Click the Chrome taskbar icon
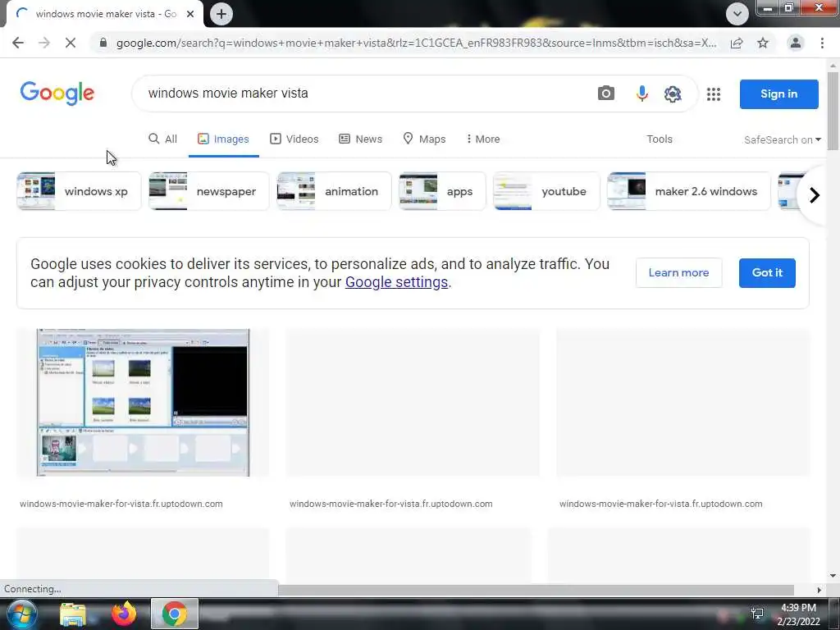The image size is (840, 630). 175,614
